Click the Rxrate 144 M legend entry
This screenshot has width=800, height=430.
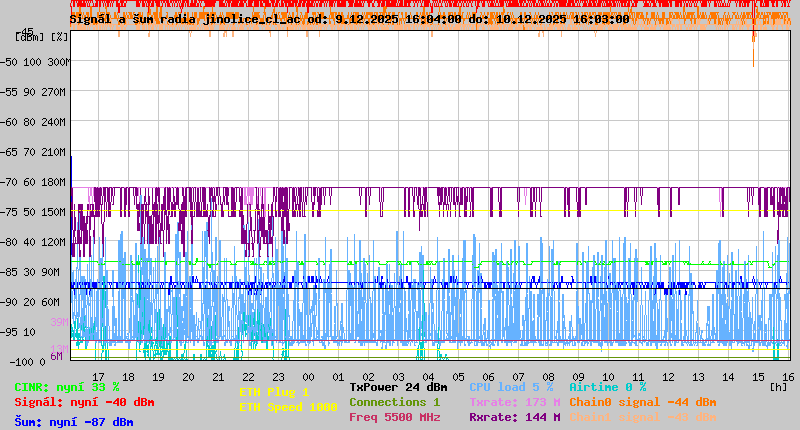click(x=514, y=417)
